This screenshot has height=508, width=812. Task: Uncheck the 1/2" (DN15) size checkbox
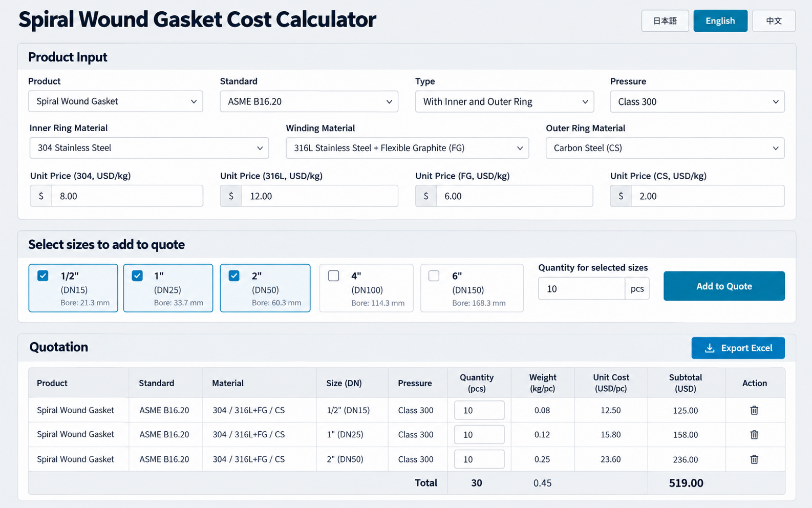point(43,276)
